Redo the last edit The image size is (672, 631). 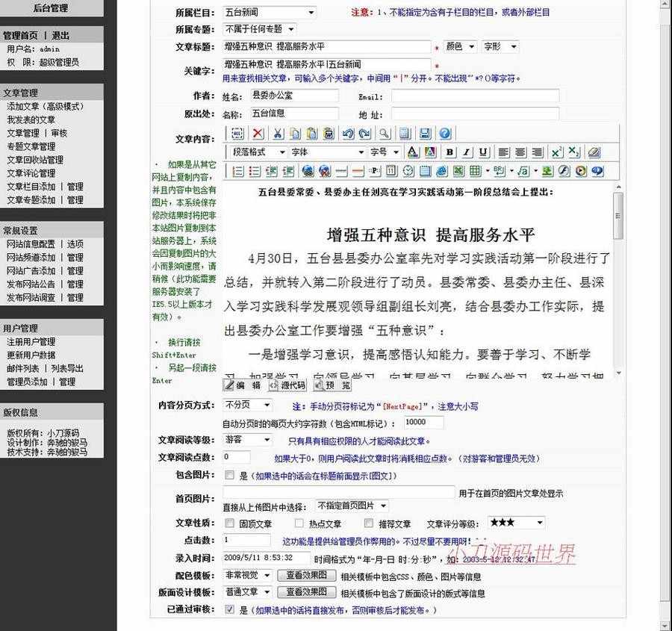click(x=364, y=134)
